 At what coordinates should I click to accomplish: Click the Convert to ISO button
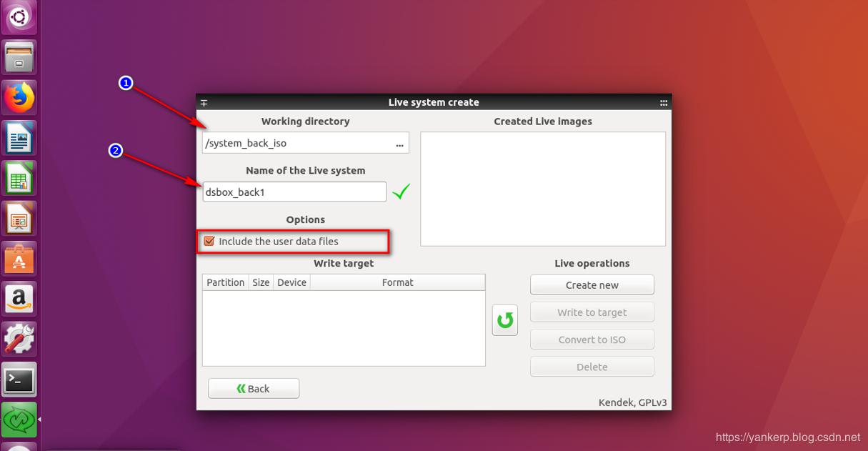click(592, 340)
